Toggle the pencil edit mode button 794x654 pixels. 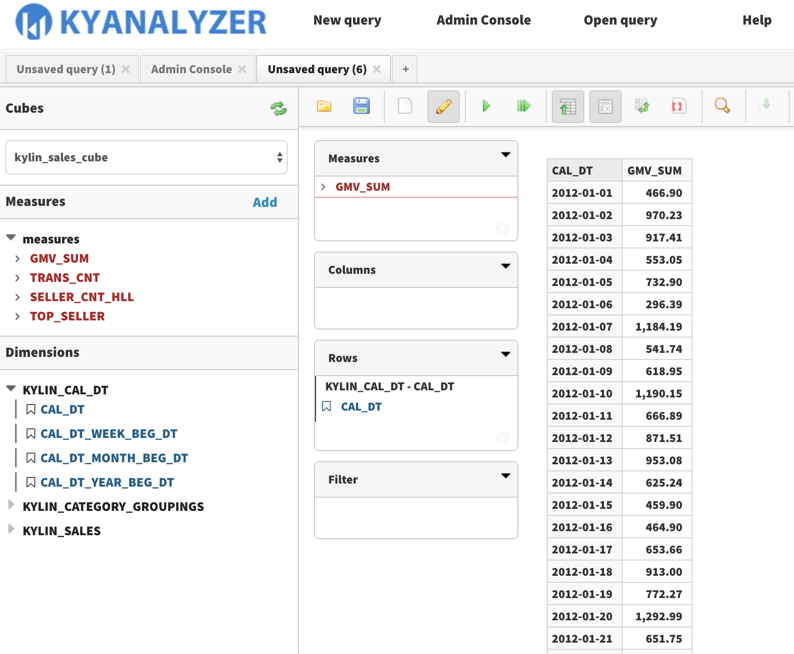(x=443, y=106)
